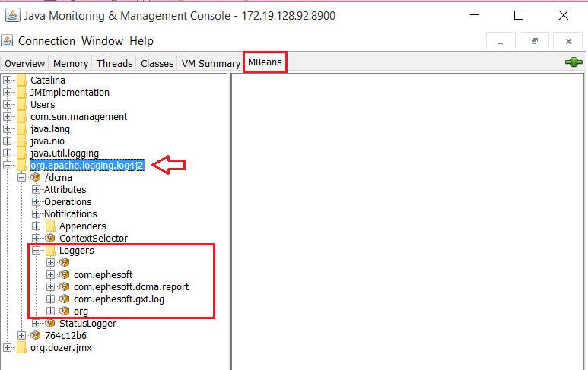Select the com.ephesoft.gxt.log logger

tap(119, 299)
